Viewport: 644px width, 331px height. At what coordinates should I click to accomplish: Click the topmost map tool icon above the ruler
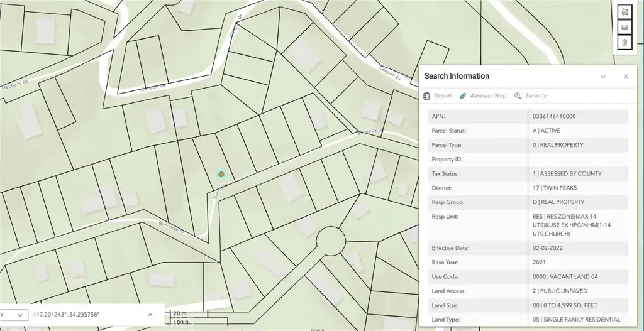pos(625,12)
